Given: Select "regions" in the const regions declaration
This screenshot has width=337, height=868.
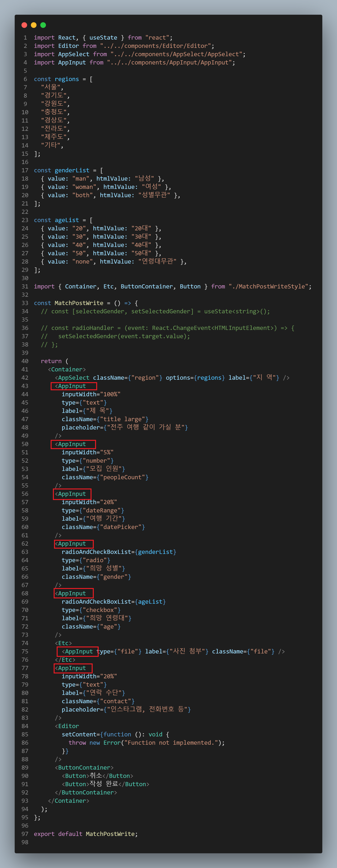Looking at the screenshot, I should [67, 79].
